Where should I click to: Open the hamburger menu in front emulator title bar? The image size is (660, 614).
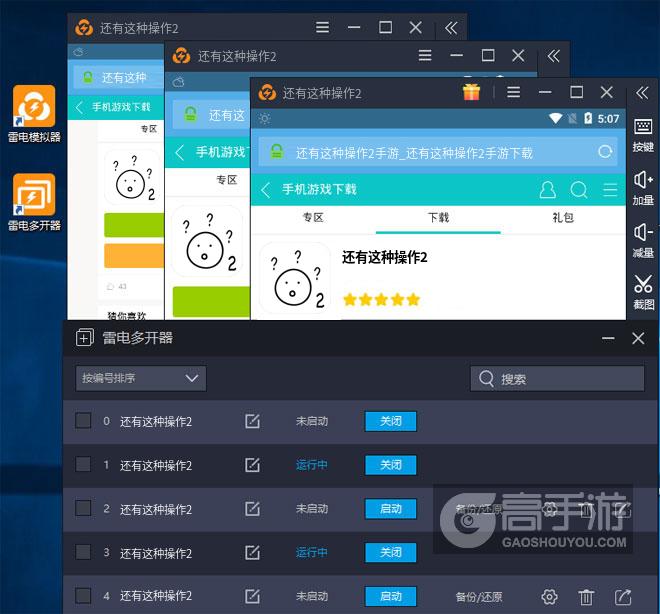pyautogui.click(x=514, y=92)
